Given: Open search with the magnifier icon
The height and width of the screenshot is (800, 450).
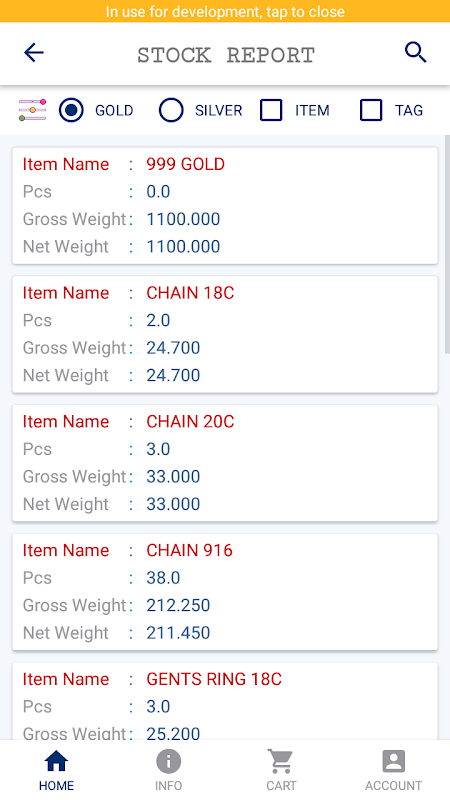Looking at the screenshot, I should tap(415, 53).
